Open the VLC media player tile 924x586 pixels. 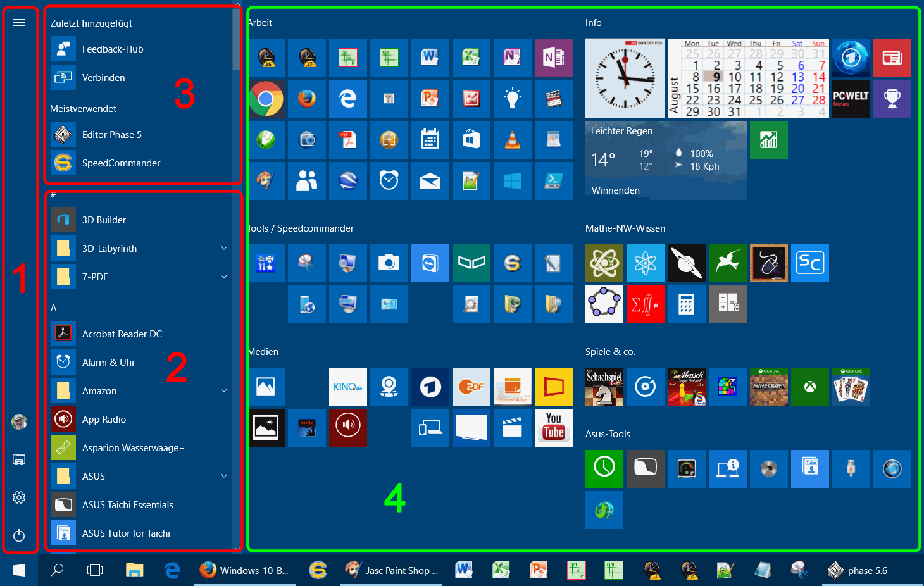(x=512, y=140)
